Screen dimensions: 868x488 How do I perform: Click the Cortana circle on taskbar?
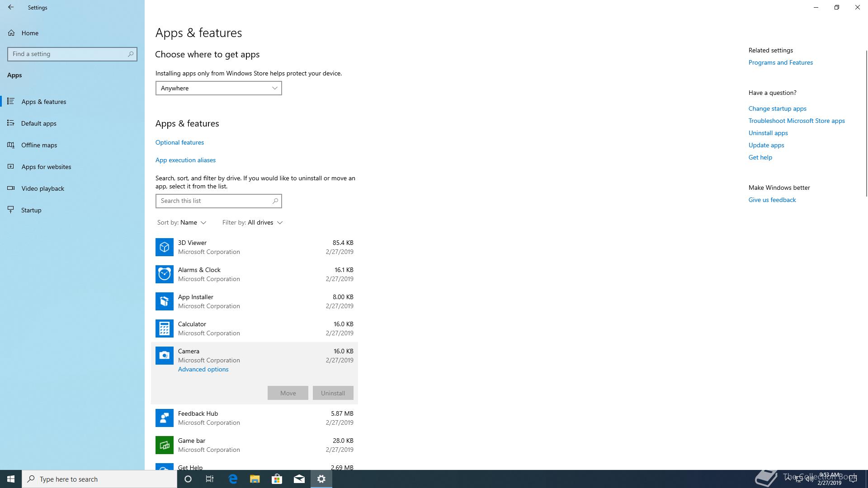click(x=188, y=479)
